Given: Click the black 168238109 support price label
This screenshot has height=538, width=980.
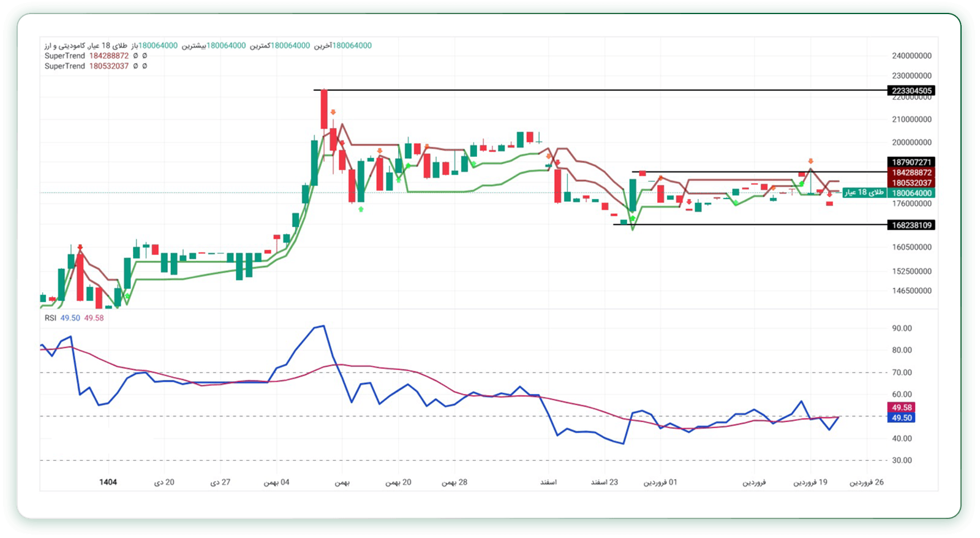Looking at the screenshot, I should click(911, 225).
